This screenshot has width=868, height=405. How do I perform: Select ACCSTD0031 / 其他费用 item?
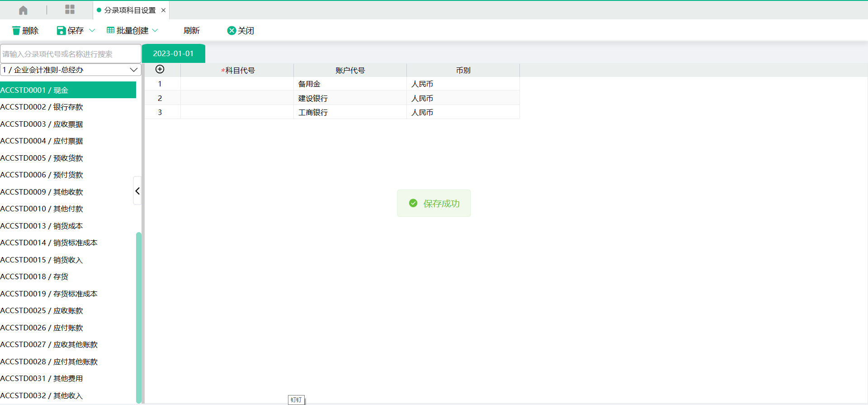tap(68, 378)
